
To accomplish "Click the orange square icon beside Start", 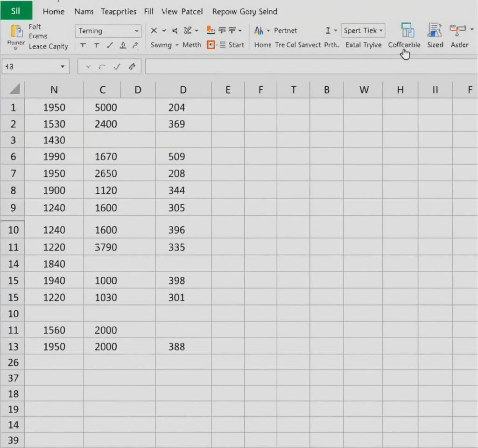I will click(x=211, y=45).
